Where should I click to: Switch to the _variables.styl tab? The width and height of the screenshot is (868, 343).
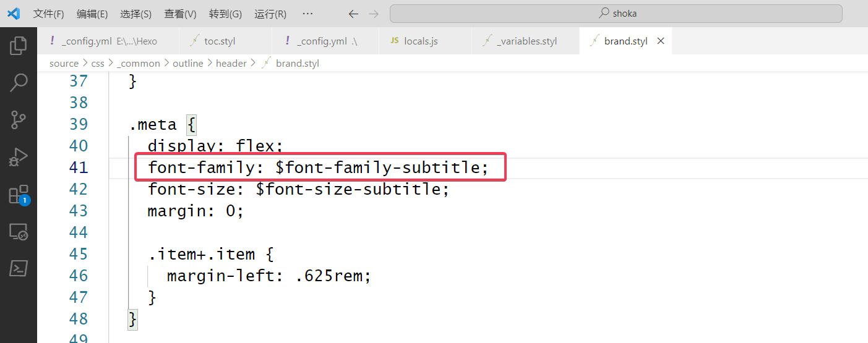[x=526, y=41]
